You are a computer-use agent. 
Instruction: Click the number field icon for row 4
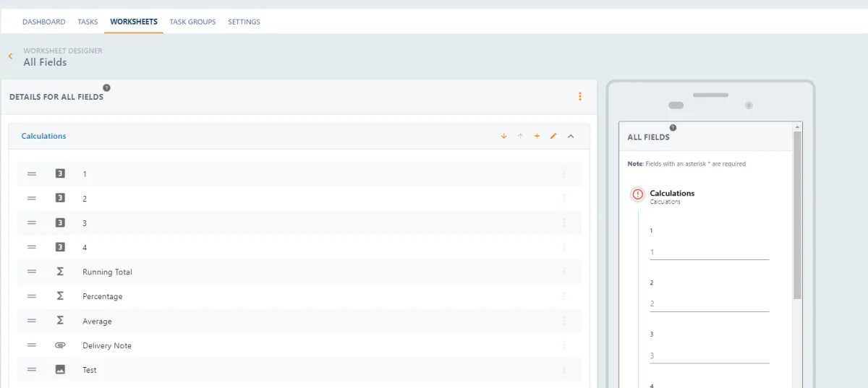pos(60,247)
